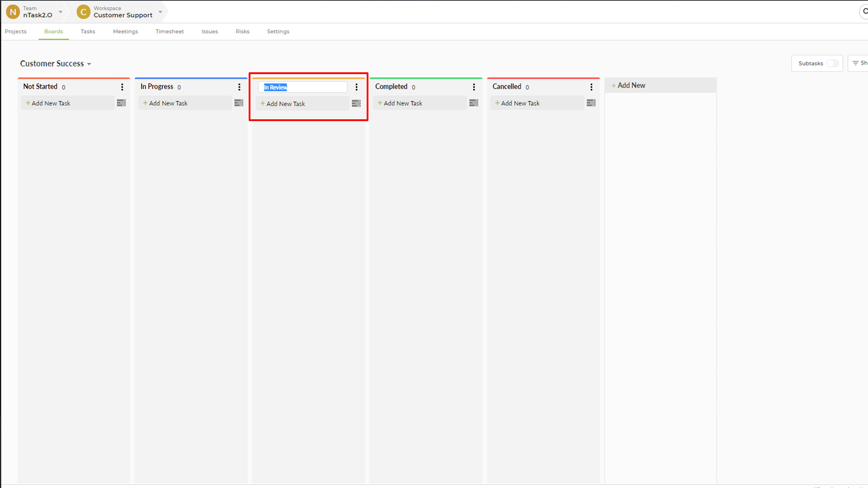Add New Task in Completed column

pos(403,103)
